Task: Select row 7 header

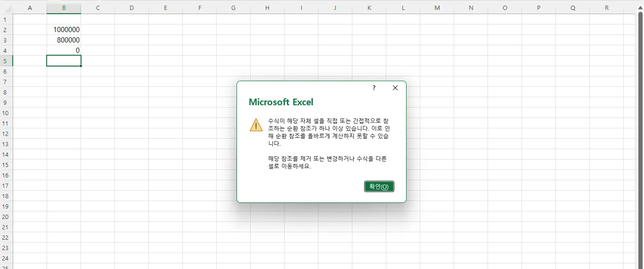Action: click(6, 82)
